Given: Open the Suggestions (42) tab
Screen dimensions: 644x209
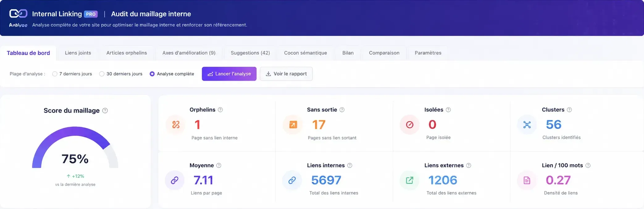Looking at the screenshot, I should click(x=250, y=53).
